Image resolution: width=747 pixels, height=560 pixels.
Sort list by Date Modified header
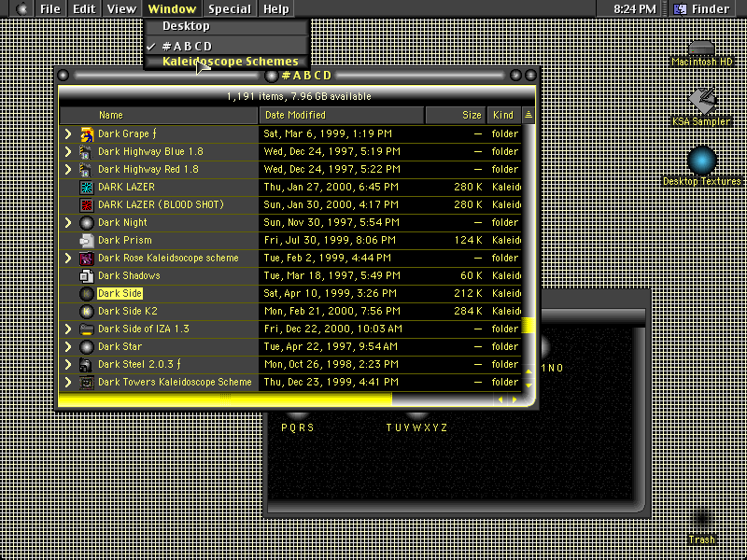[342, 115]
